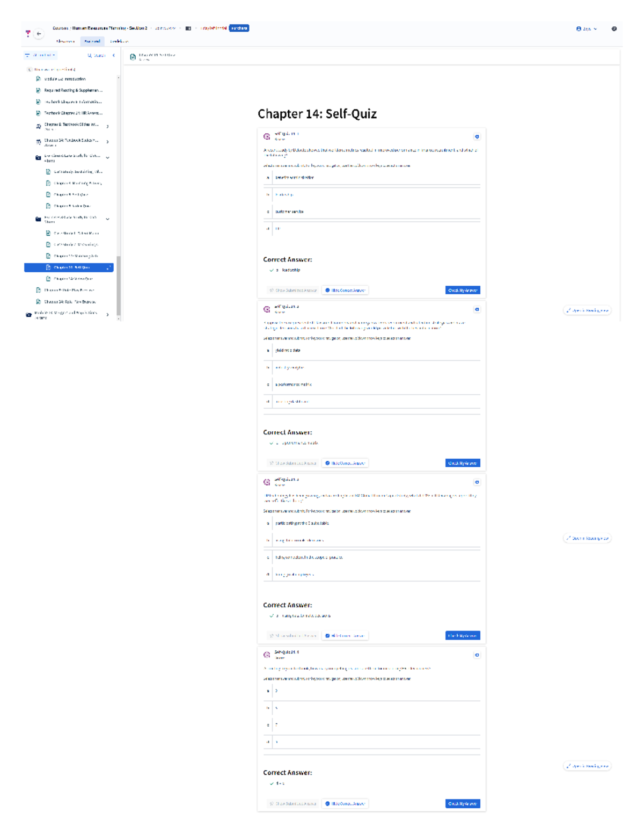
Task: Open Chapter 14: Matching Activity in sidebar
Action: [x=75, y=256]
